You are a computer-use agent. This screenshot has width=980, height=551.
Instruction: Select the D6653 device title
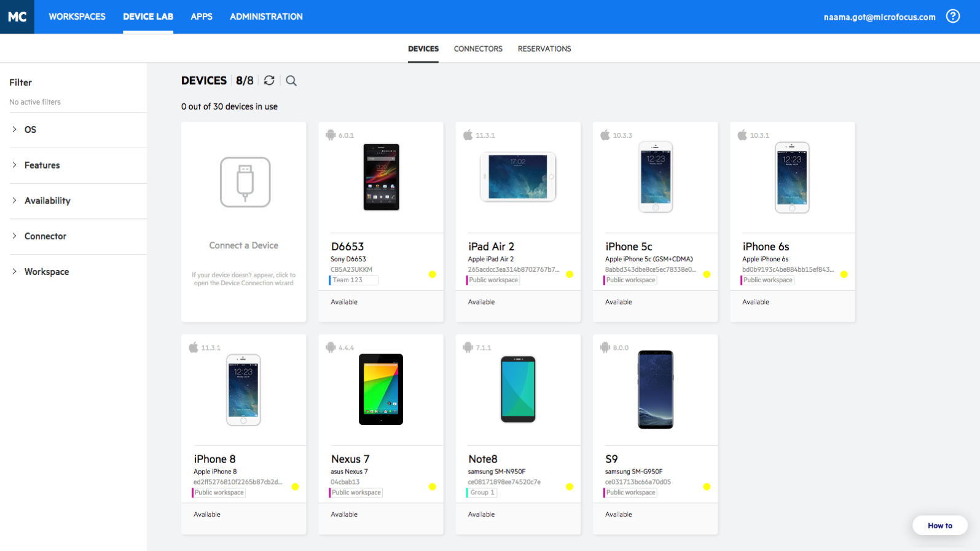[348, 247]
